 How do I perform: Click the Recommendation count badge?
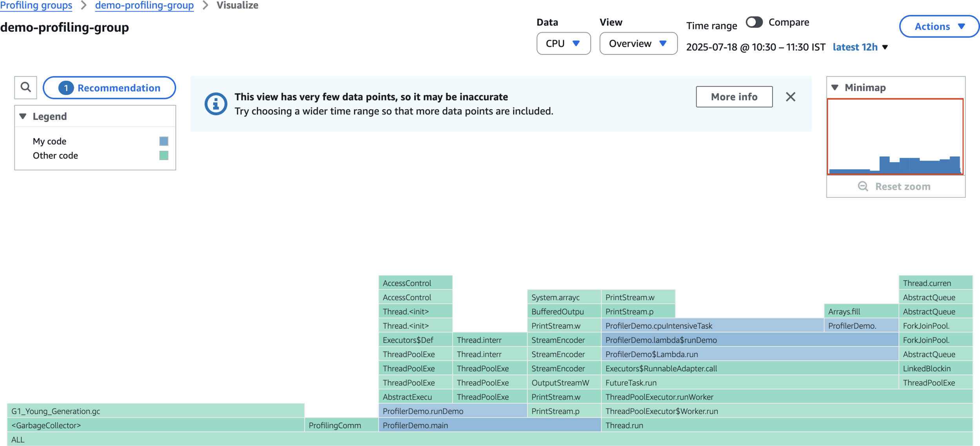[66, 88]
